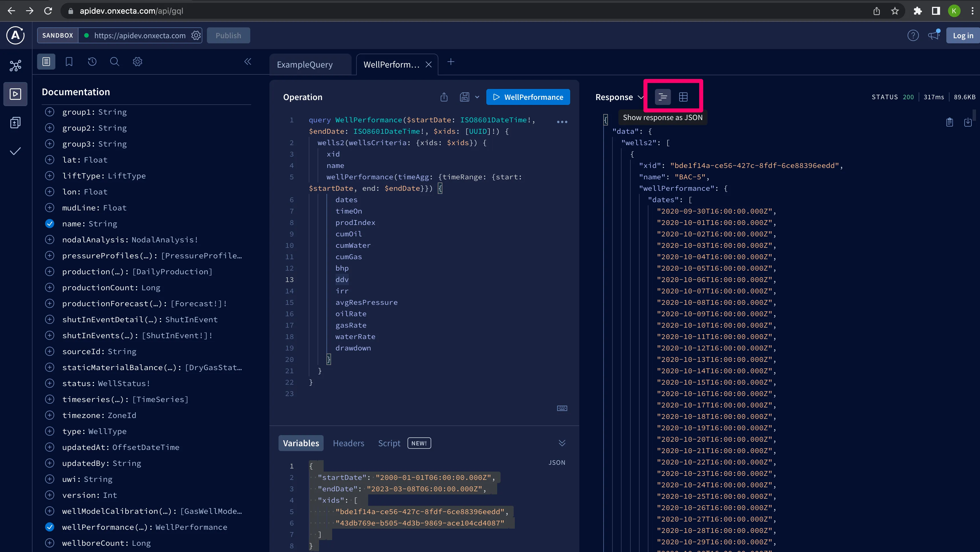Click the Publish button
Screen dimensions: 980x552
(228, 35)
